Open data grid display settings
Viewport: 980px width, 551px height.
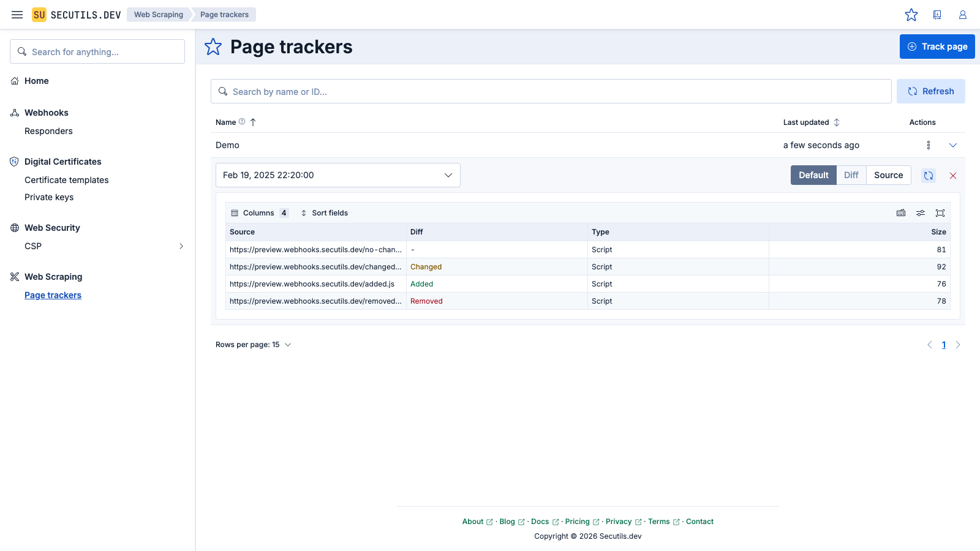(x=921, y=213)
